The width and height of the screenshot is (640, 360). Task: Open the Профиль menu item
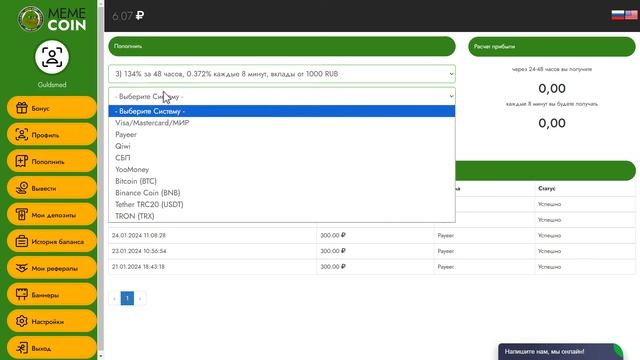coord(52,135)
